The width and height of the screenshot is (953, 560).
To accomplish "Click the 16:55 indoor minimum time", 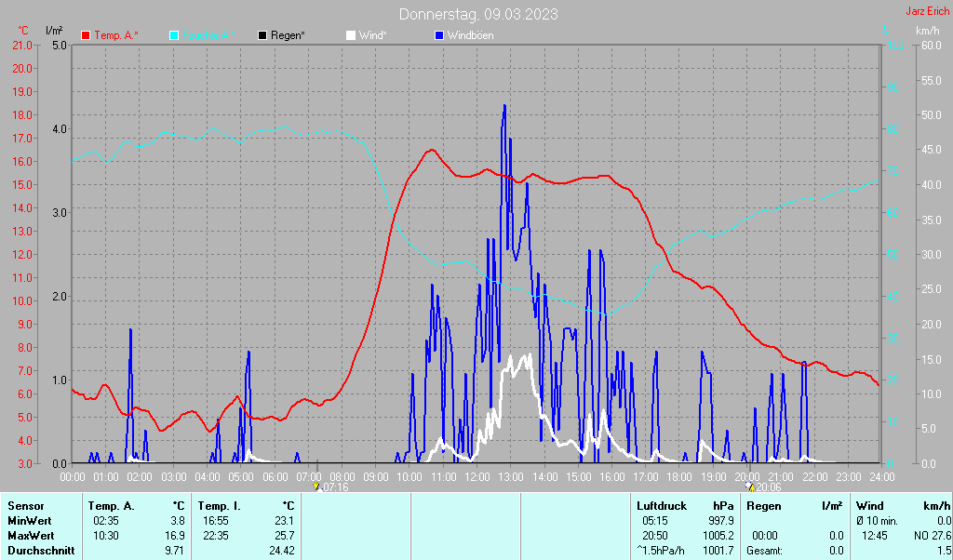I will tap(216, 521).
